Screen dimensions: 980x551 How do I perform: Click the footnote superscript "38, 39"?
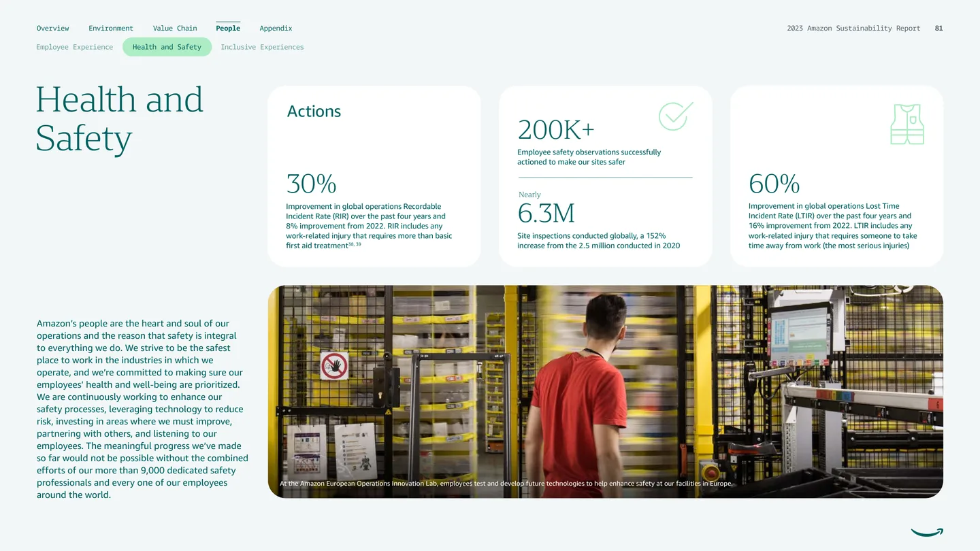(x=355, y=244)
